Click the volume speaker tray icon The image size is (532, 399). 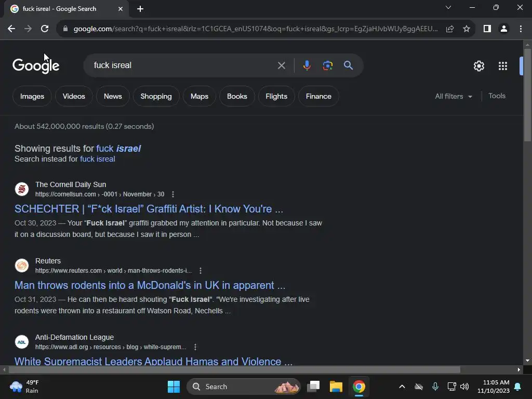coord(464,387)
